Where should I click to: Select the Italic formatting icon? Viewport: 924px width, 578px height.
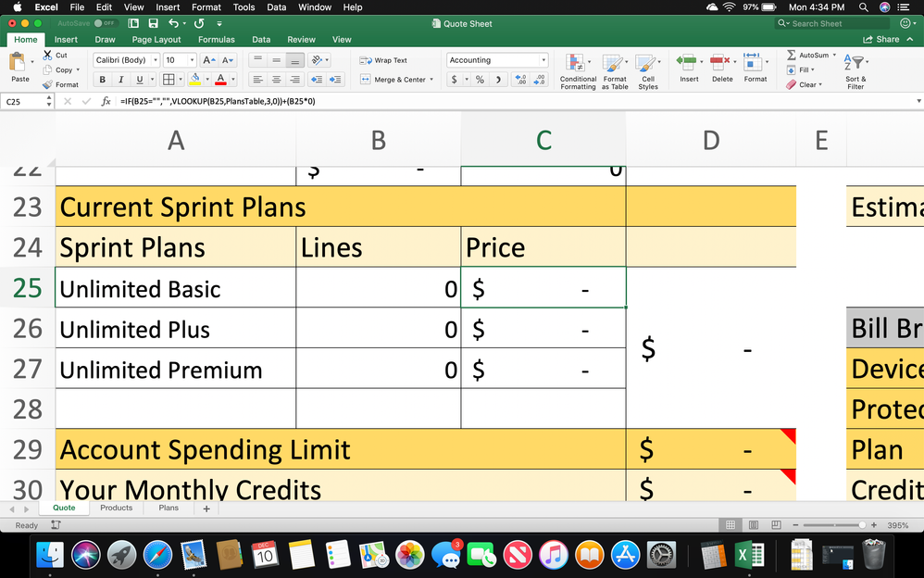pos(120,81)
